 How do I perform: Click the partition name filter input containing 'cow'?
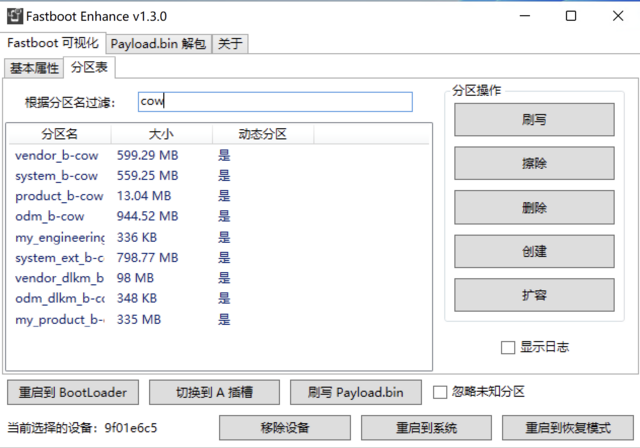click(x=275, y=102)
